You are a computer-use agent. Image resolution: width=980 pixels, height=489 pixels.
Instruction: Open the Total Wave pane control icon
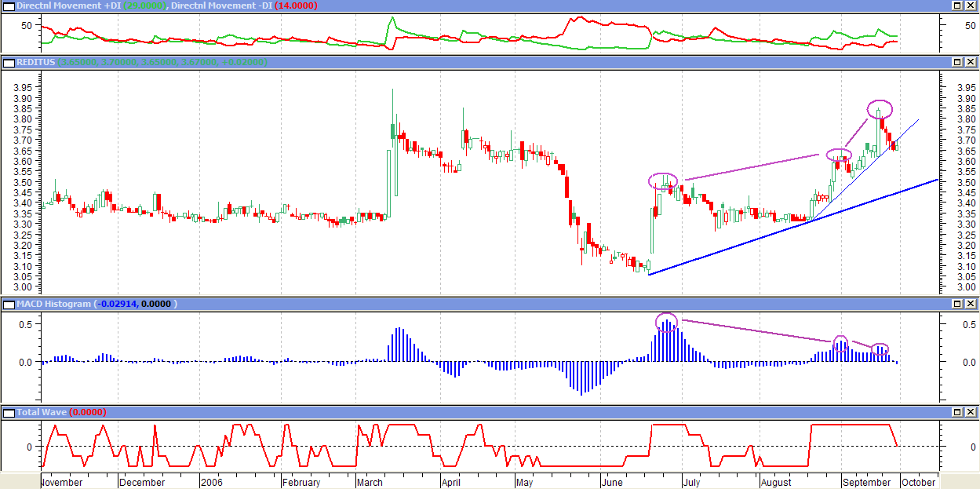click(x=9, y=412)
